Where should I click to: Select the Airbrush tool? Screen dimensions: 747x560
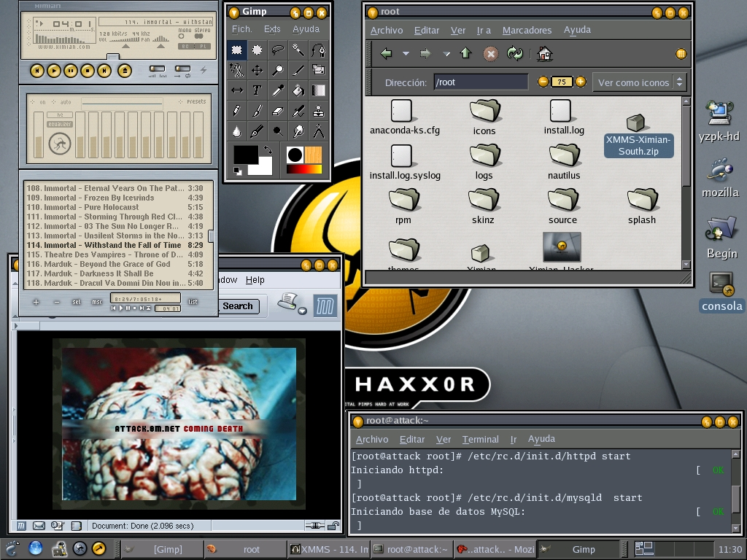pyautogui.click(x=298, y=111)
